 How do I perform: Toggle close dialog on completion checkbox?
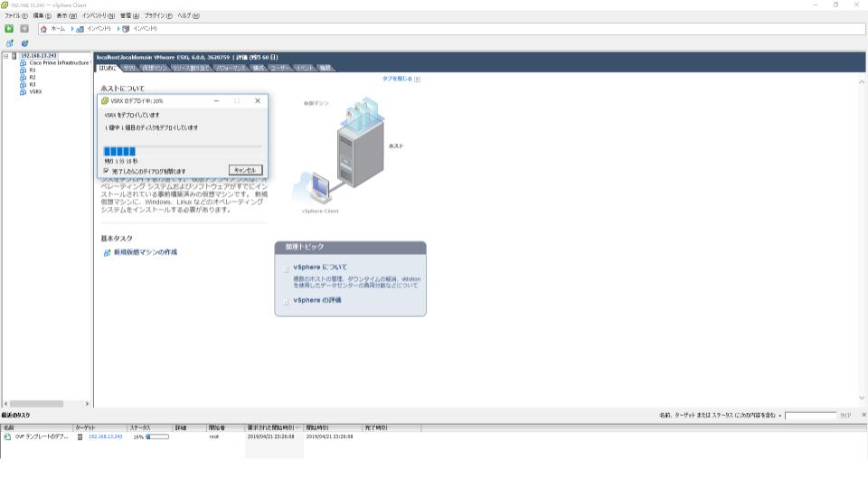107,171
